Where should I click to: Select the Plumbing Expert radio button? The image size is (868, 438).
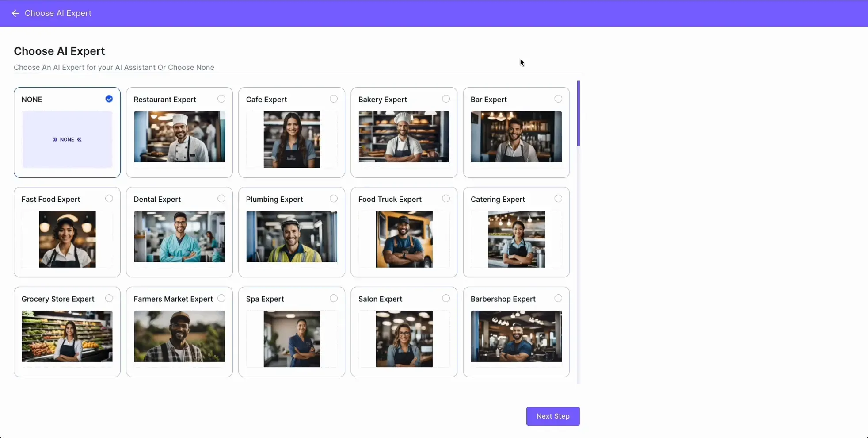[334, 199]
